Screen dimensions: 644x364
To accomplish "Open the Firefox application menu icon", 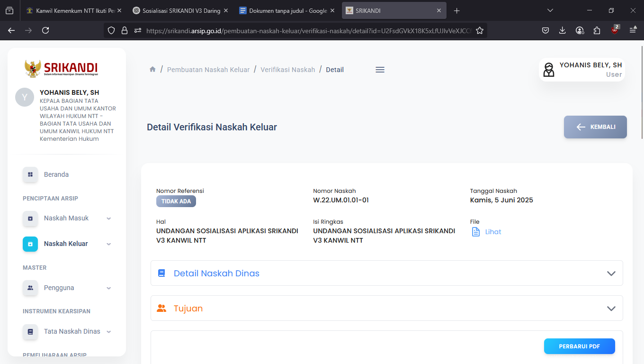I will point(633,30).
